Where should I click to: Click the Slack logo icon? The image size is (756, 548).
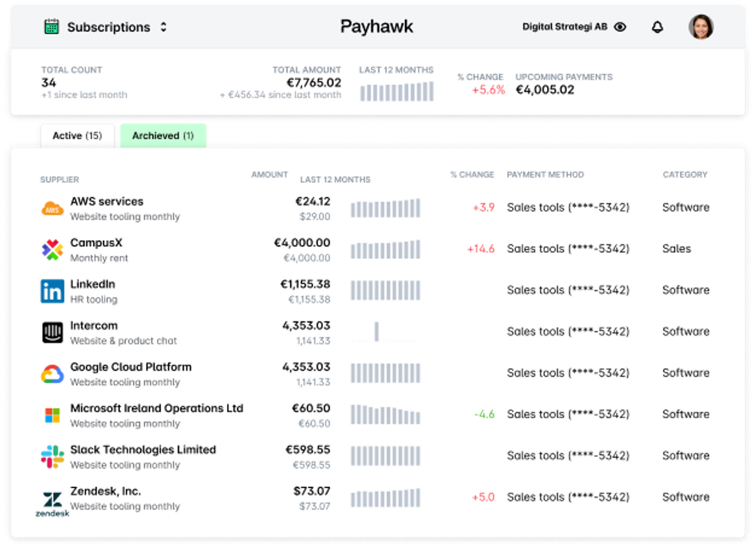[x=52, y=457]
